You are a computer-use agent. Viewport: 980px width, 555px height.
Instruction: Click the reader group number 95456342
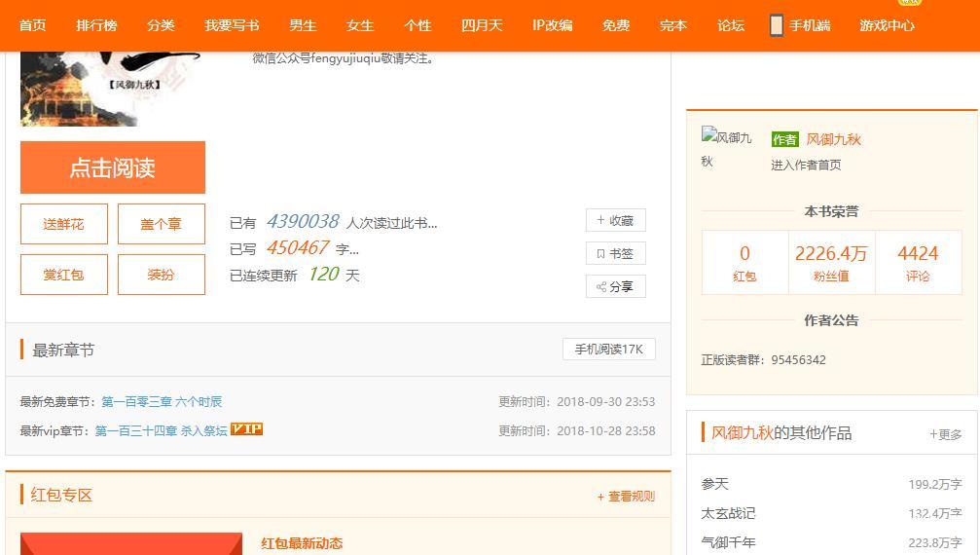coord(798,360)
